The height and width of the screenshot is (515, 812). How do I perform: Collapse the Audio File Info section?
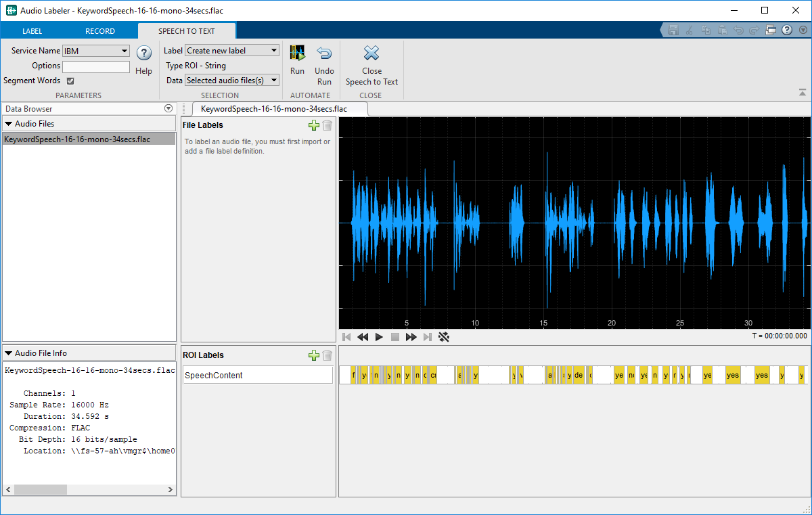tap(9, 353)
